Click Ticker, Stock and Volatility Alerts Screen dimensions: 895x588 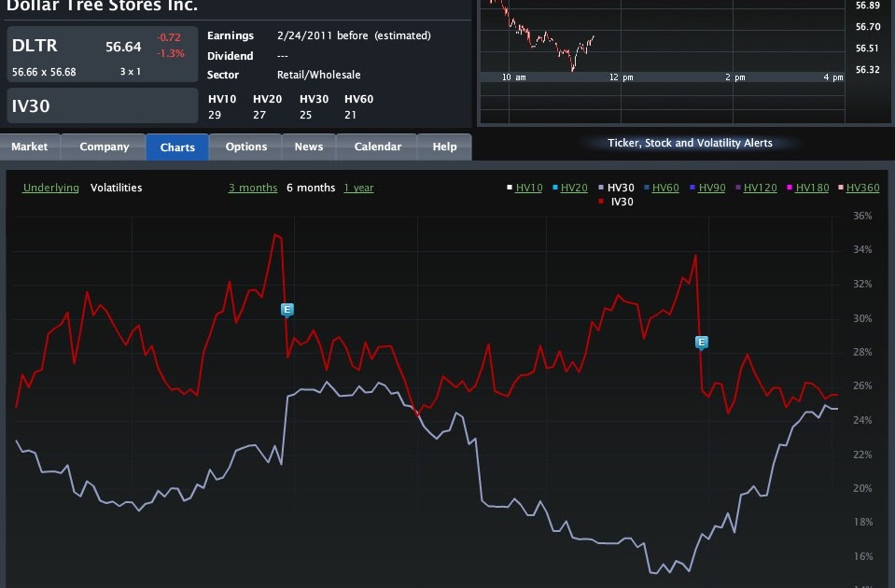coord(690,144)
